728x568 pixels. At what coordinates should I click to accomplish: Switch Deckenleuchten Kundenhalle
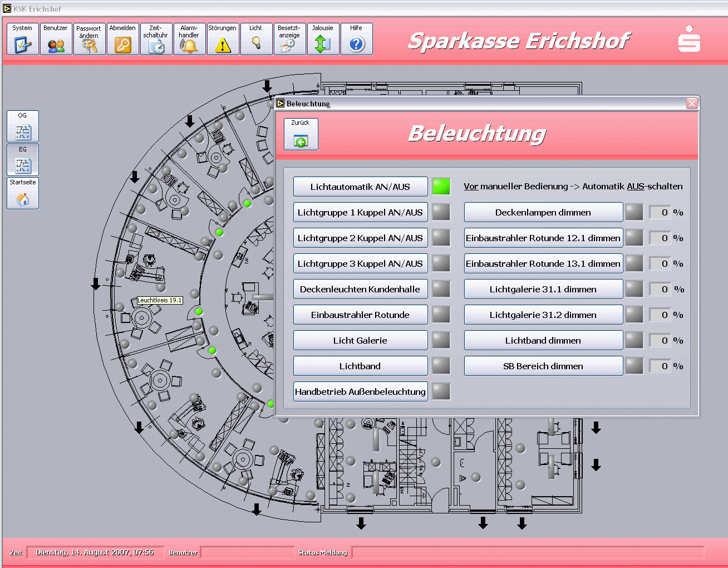click(x=361, y=289)
